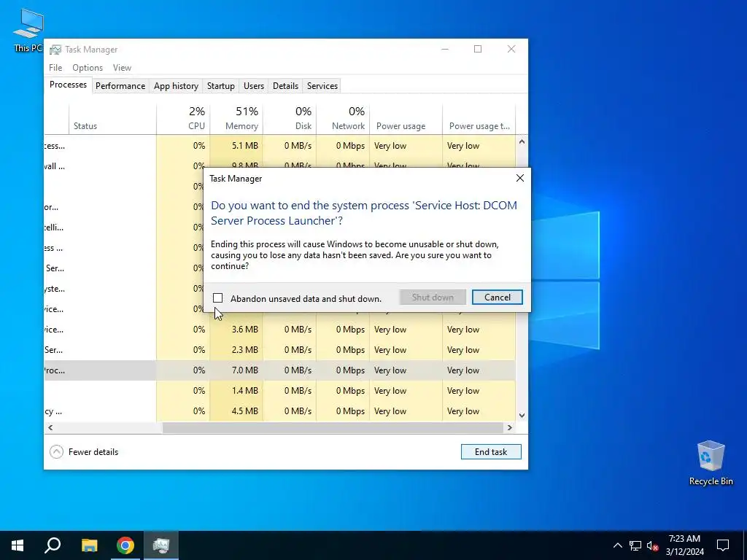This screenshot has width=747, height=560.
Task: Click the End task button
Action: [491, 452]
